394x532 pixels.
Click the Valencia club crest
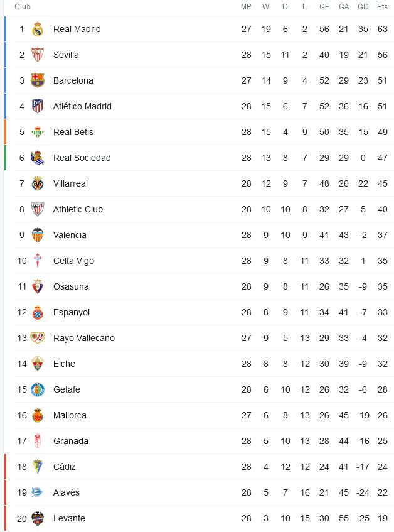point(38,235)
